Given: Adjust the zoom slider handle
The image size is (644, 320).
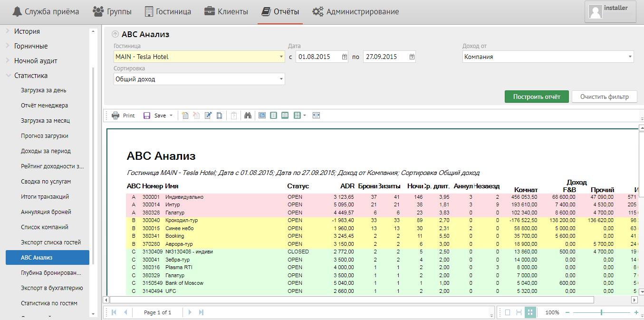Looking at the screenshot, I should pos(602,312).
